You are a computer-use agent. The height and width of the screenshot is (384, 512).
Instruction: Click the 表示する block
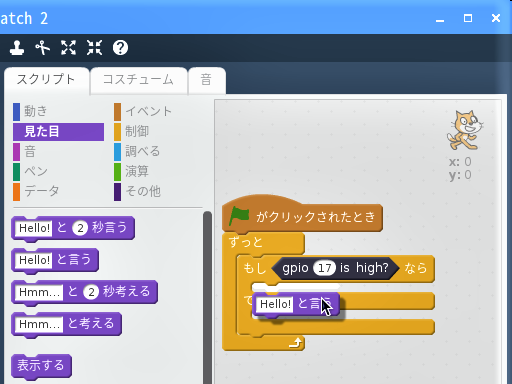41,365
